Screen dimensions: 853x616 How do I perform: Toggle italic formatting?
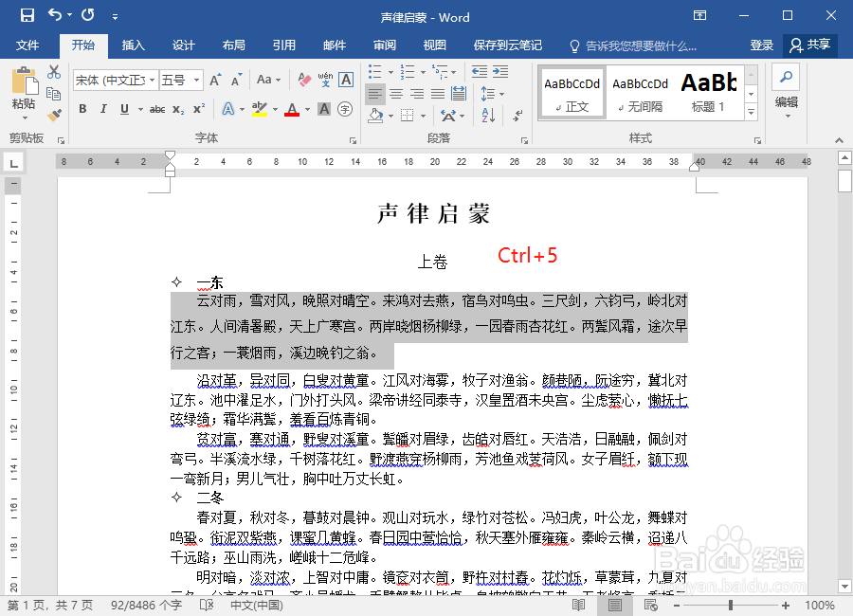click(103, 109)
